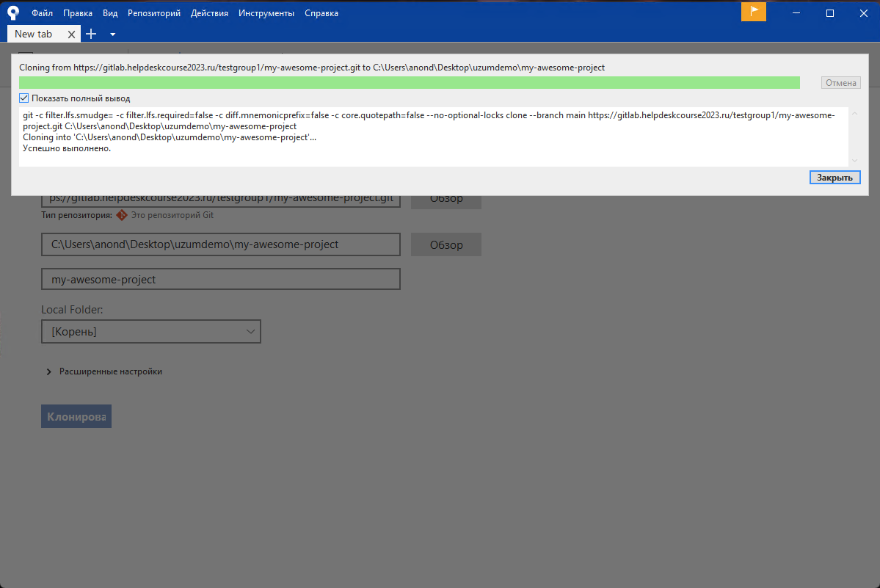This screenshot has height=588, width=880.
Task: Click the Sourcetree logo icon
Action: coord(13,12)
